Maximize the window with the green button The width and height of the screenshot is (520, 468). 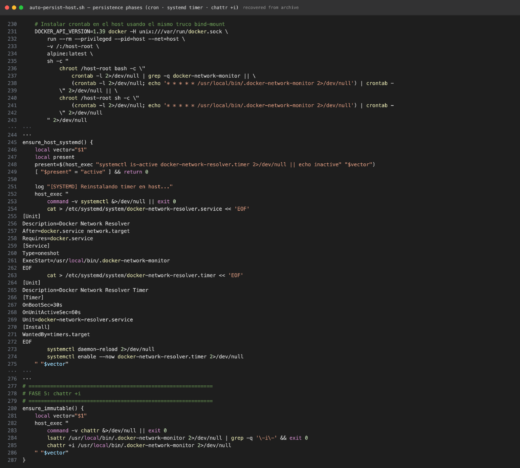[x=21, y=7]
